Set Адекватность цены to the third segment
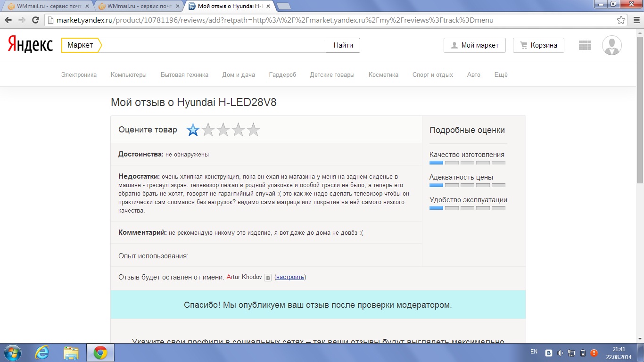This screenshot has width=644, height=362. [x=467, y=185]
